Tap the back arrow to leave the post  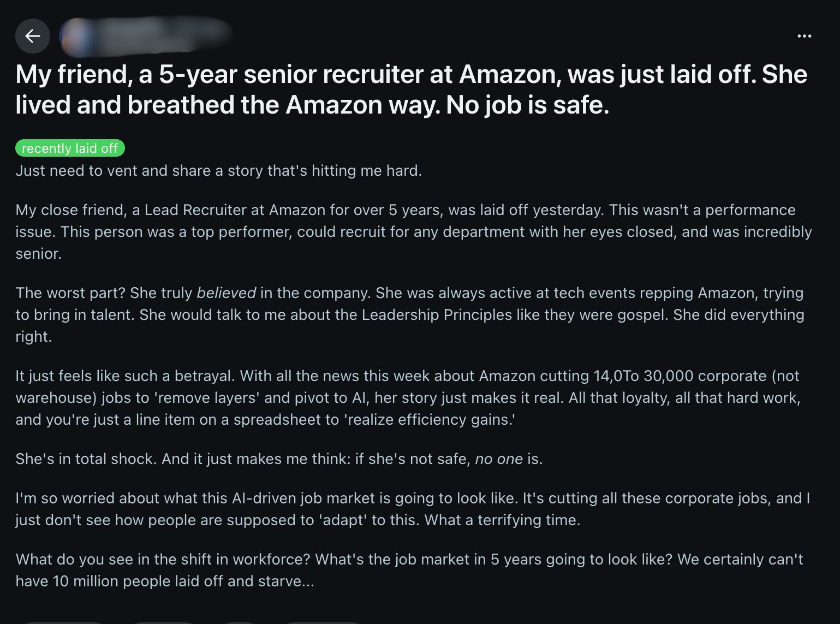pyautogui.click(x=33, y=36)
